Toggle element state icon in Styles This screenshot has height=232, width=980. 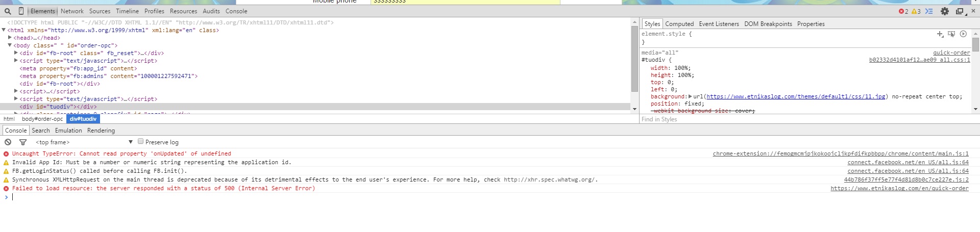pos(951,34)
